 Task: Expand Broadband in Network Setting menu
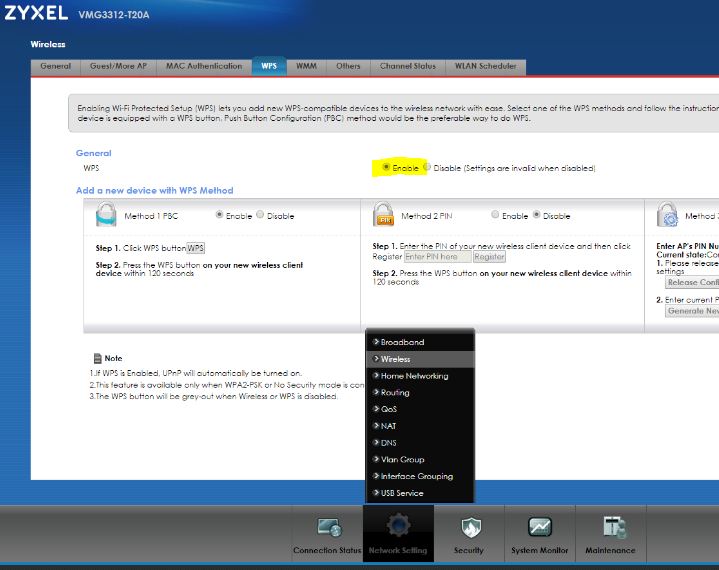[402, 342]
